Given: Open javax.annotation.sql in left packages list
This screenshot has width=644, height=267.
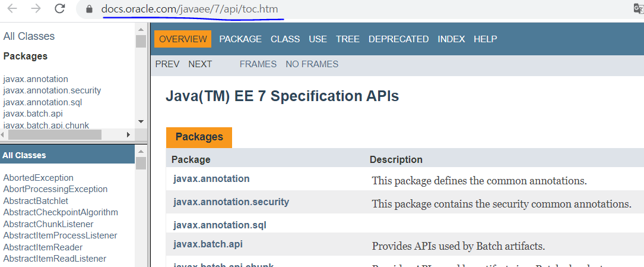Looking at the screenshot, I should click(43, 102).
